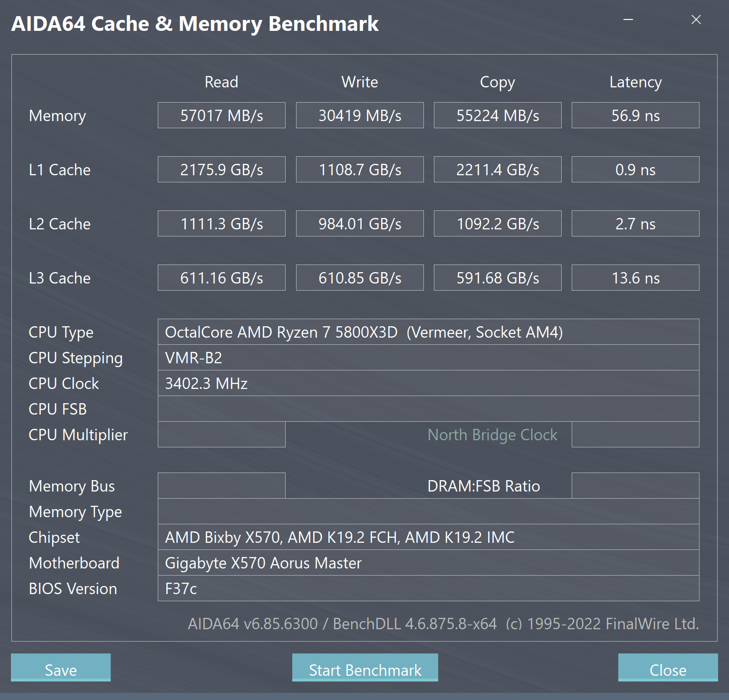Select the L3 Cache Latency value
The image size is (729, 700).
click(635, 278)
